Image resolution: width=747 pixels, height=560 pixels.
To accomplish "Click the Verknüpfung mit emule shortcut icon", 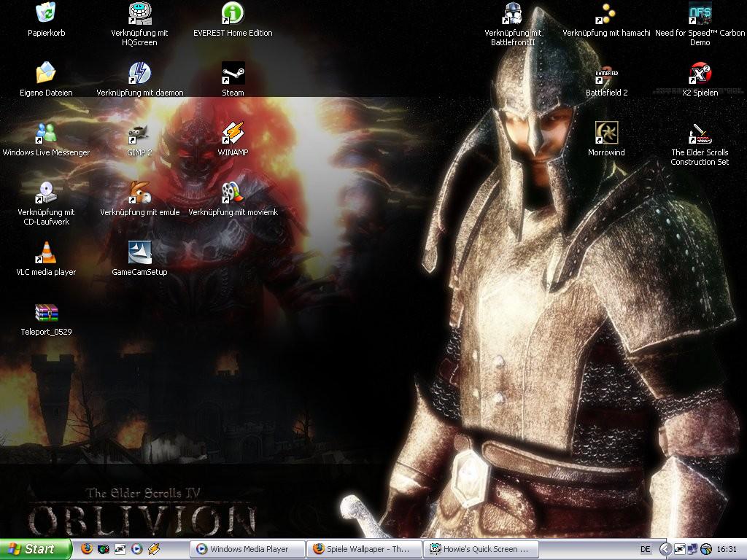I will click(139, 192).
